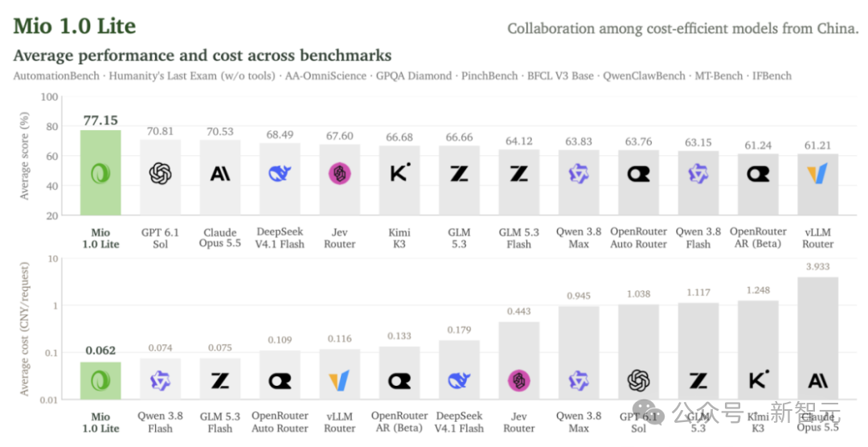Click the Claude Opus 5.5 logo in the cost chart

pos(817,380)
